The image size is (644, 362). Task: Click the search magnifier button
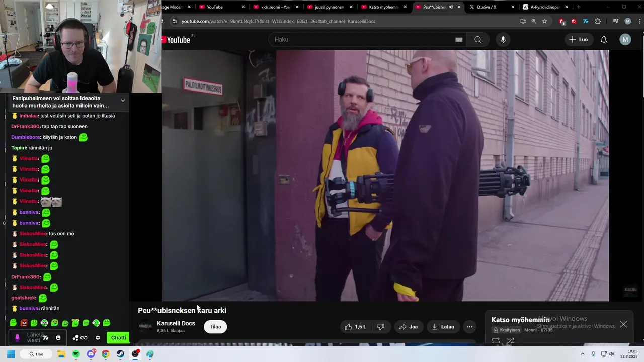(x=478, y=40)
